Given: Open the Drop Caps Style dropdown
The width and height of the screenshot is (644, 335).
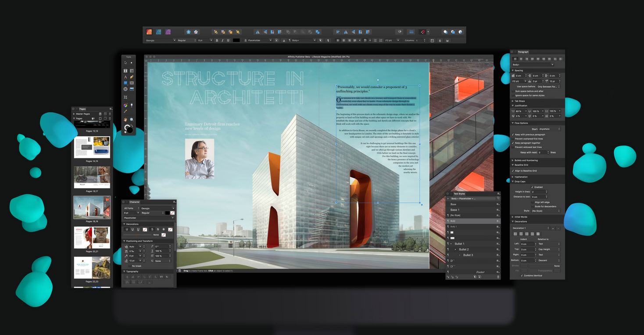Looking at the screenshot, I should point(546,211).
